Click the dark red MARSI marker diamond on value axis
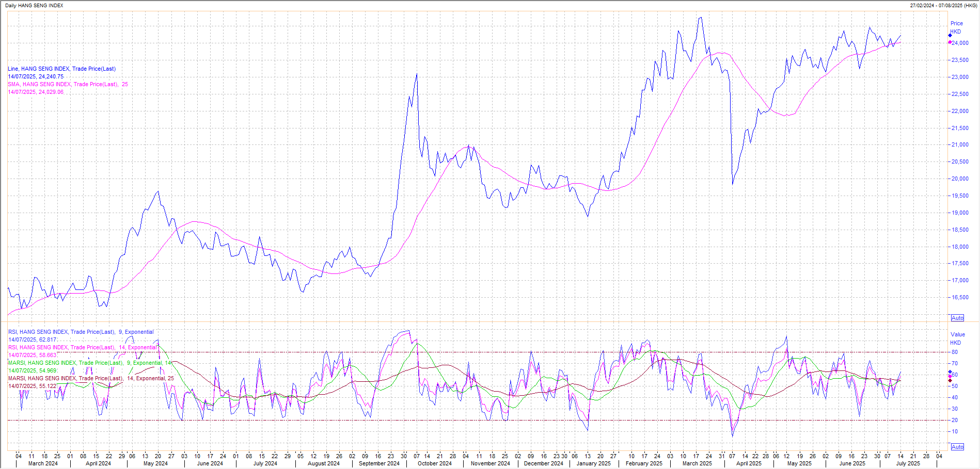 (950, 381)
